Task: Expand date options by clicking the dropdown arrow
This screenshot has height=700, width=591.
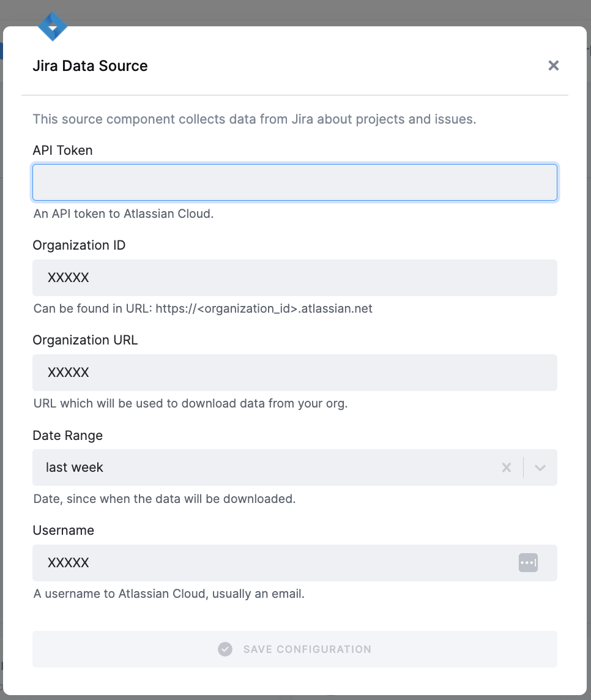Action: pyautogui.click(x=540, y=467)
